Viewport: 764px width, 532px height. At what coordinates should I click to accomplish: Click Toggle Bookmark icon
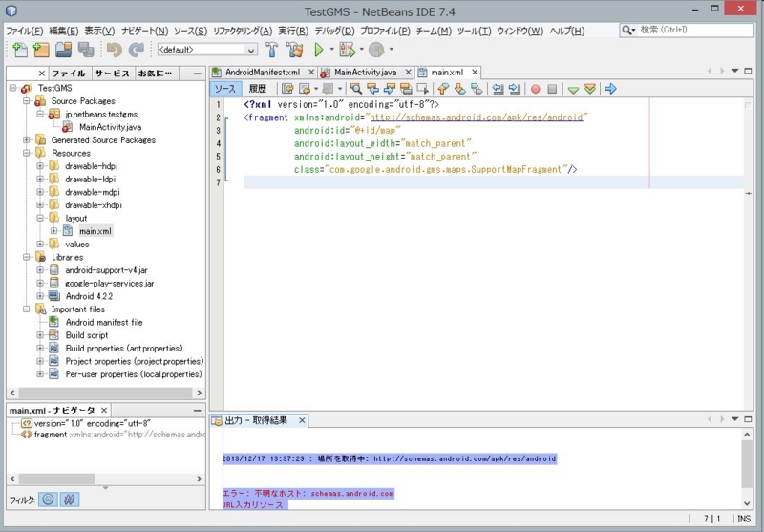pos(476,89)
